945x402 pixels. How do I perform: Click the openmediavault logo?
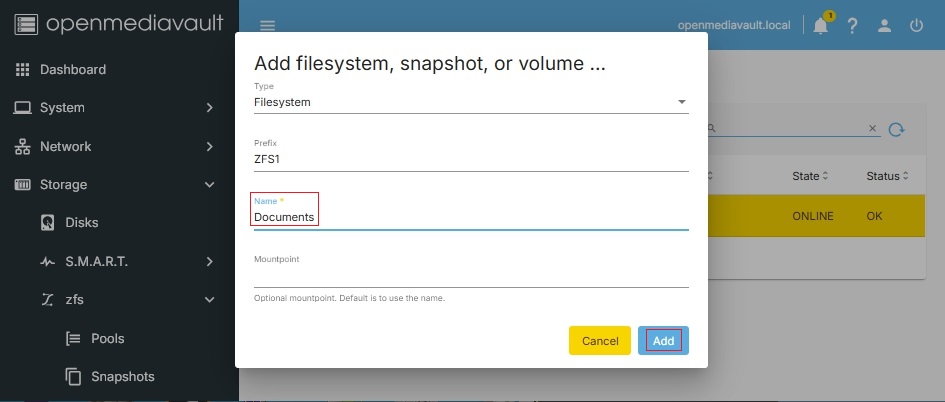[x=119, y=25]
